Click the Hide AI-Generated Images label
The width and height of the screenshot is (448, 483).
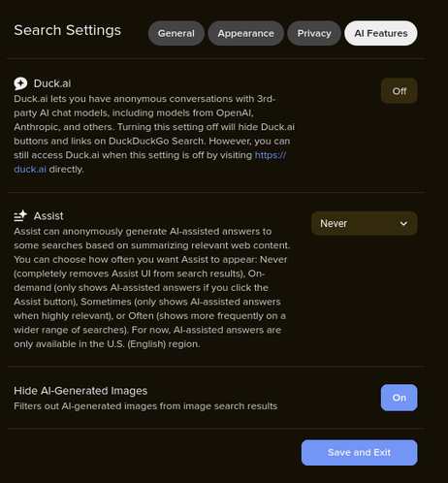click(80, 391)
